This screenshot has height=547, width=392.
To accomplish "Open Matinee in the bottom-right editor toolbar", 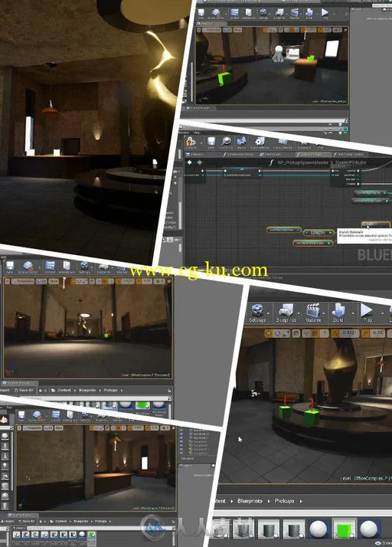I will [313, 313].
